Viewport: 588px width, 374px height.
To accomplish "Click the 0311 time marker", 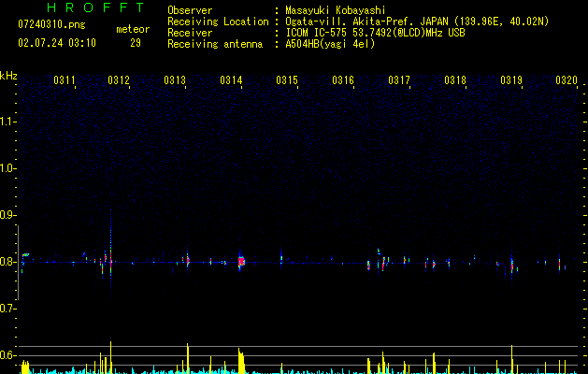I will [x=65, y=79].
